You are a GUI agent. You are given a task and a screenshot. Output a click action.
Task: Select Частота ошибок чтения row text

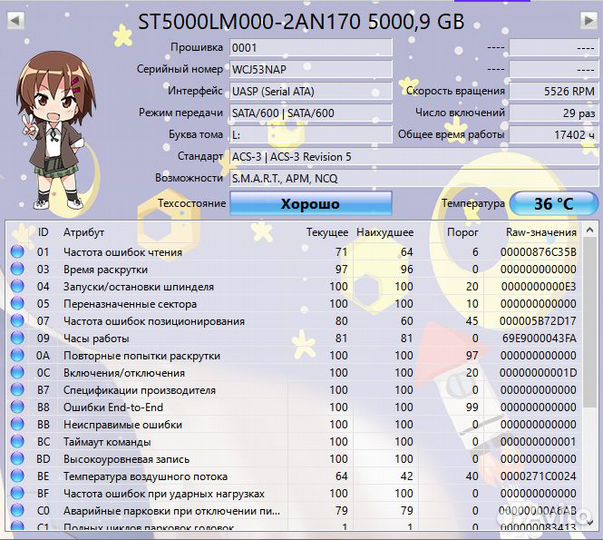click(x=123, y=252)
